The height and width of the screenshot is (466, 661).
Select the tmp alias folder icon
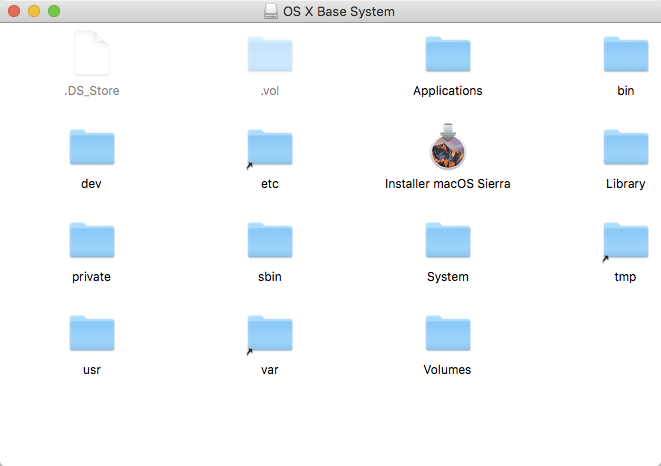click(626, 240)
